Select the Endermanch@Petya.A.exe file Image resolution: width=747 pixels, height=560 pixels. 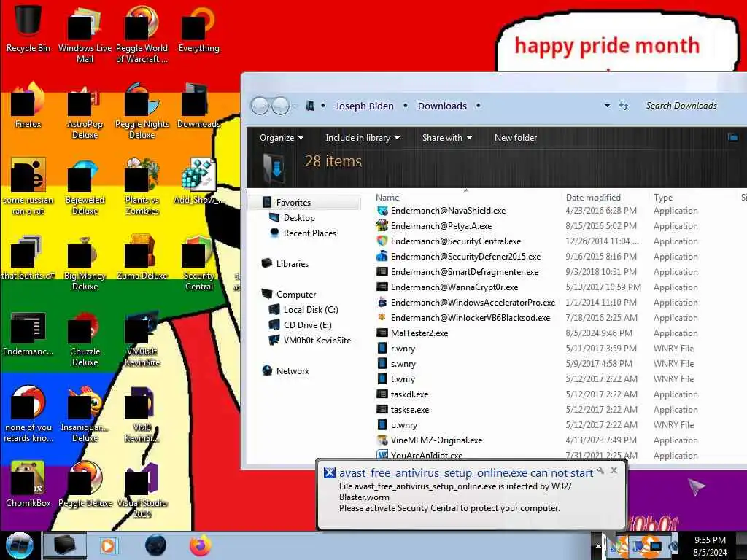[x=441, y=226]
